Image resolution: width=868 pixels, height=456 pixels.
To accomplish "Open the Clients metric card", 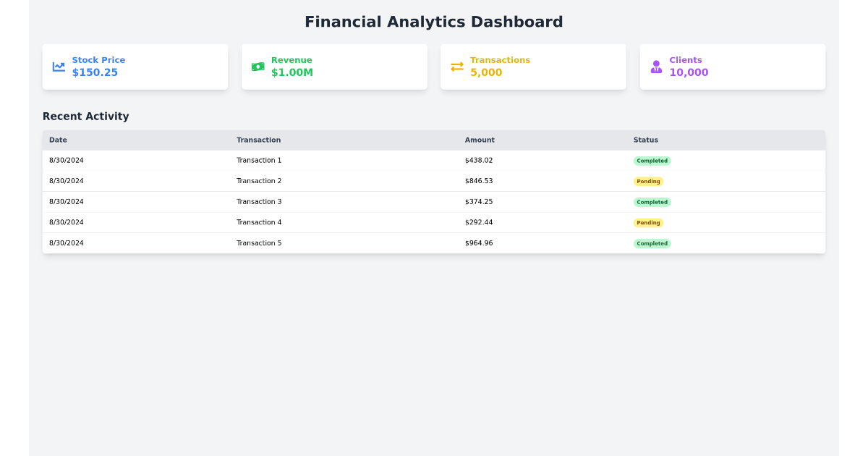I will tap(732, 67).
